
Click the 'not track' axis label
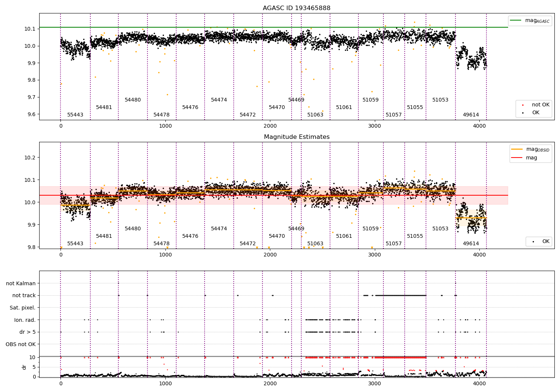[x=24, y=296]
